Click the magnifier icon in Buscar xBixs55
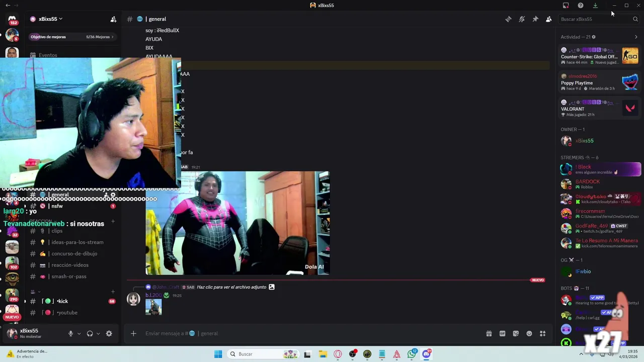644x362 pixels. (635, 19)
